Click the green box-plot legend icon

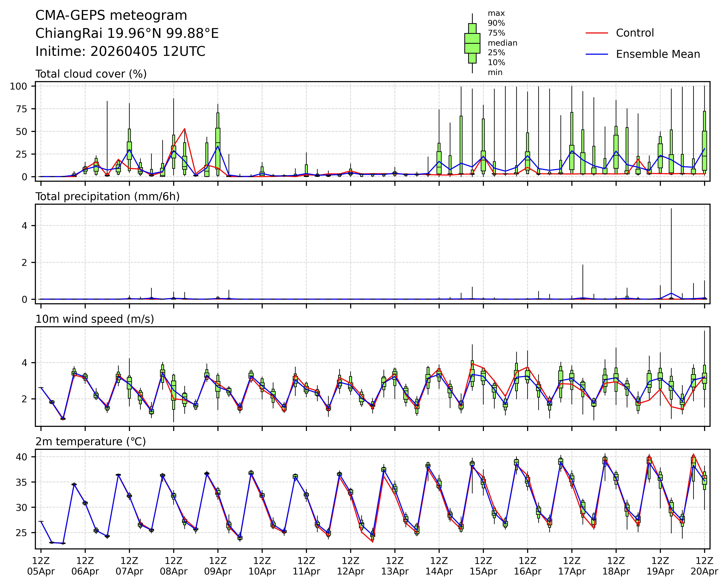[x=472, y=43]
